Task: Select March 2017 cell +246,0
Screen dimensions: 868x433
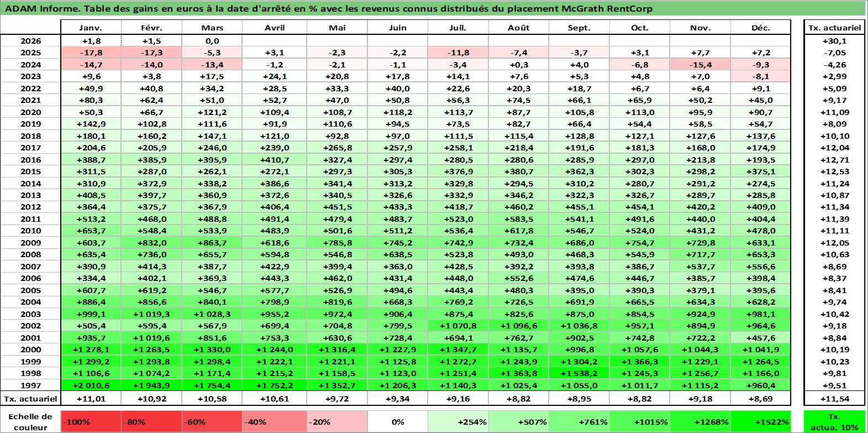Action: [212, 148]
